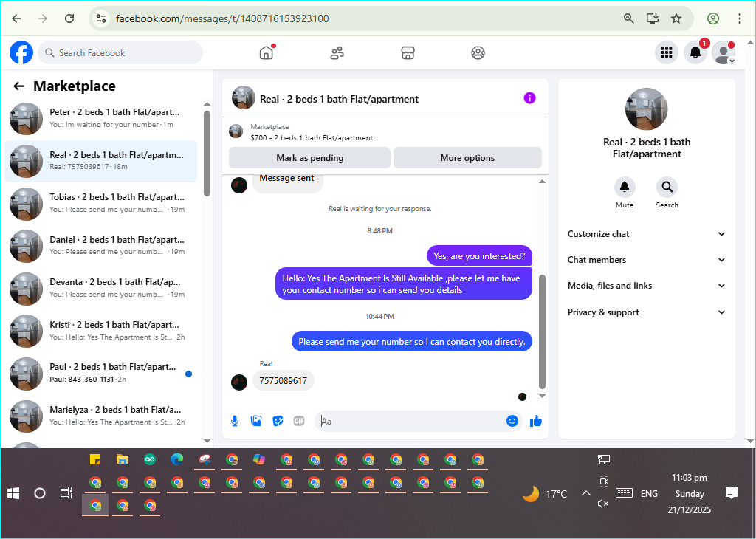756x539 pixels.
Task: Send a thumbs-up like
Action: [536, 421]
